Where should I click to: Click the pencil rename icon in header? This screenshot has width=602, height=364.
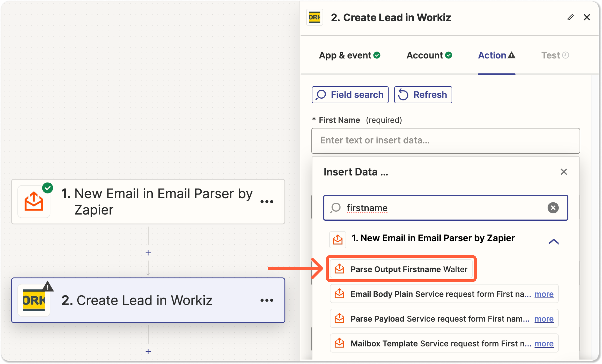click(x=570, y=17)
